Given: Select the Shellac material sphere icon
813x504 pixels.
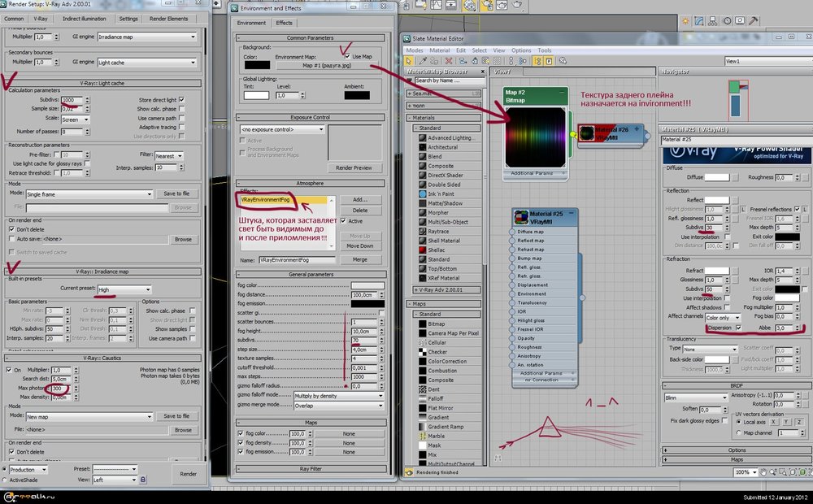Looking at the screenshot, I should (x=423, y=250).
